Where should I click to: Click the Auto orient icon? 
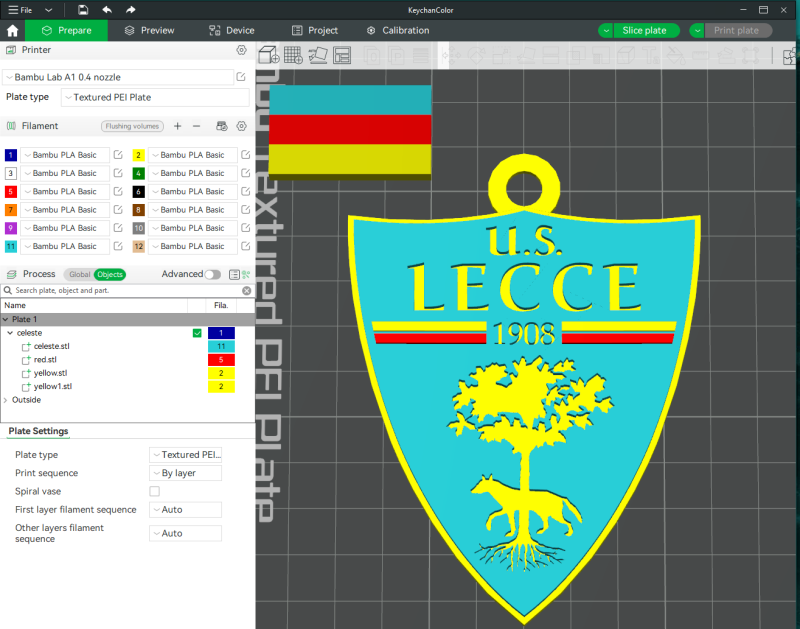point(317,55)
